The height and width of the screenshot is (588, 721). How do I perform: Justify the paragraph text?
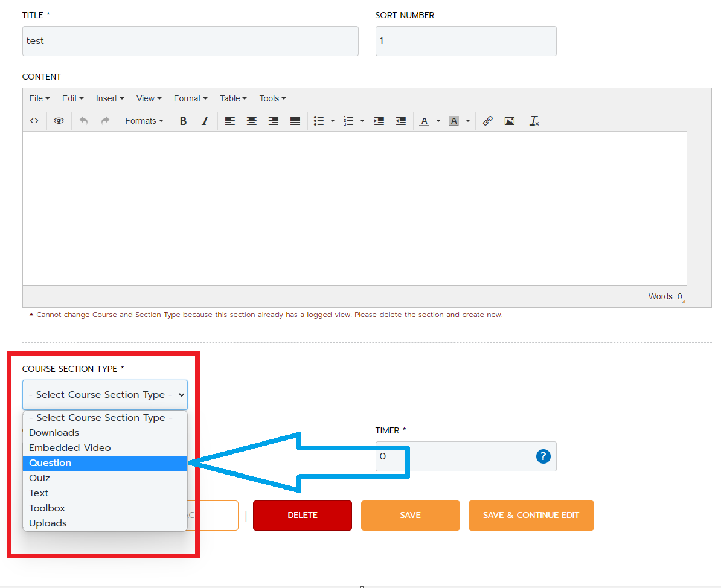[x=295, y=121]
